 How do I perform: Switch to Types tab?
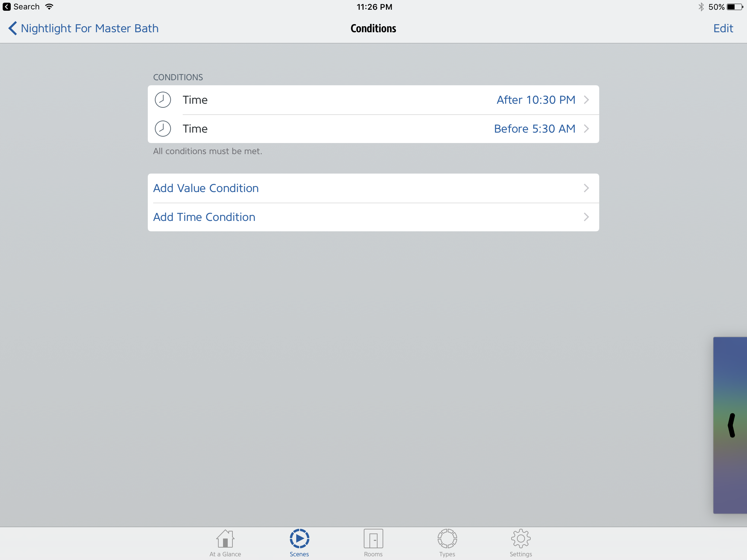click(x=447, y=543)
